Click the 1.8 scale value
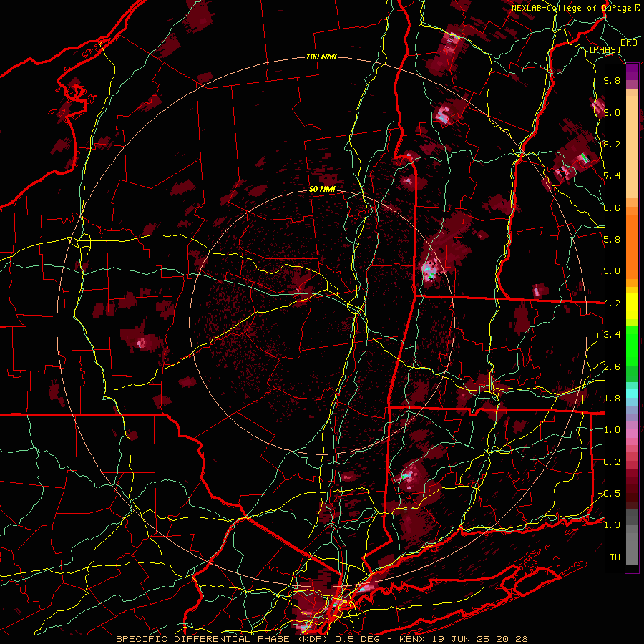Screen dimensions: 644x644 click(612, 399)
